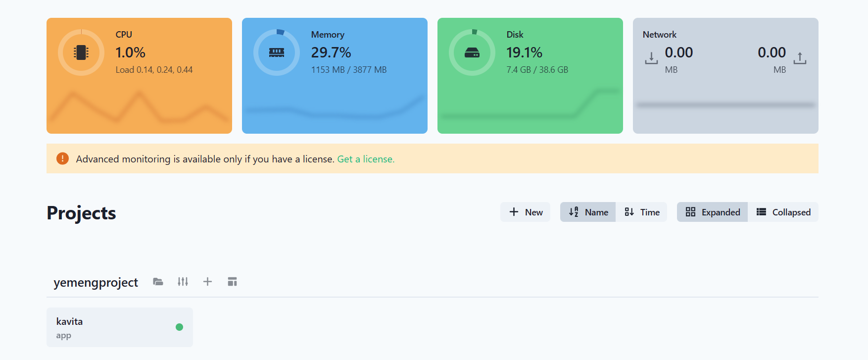This screenshot has width=868, height=360.
Task: Add service with yemengproject plus icon
Action: point(207,282)
